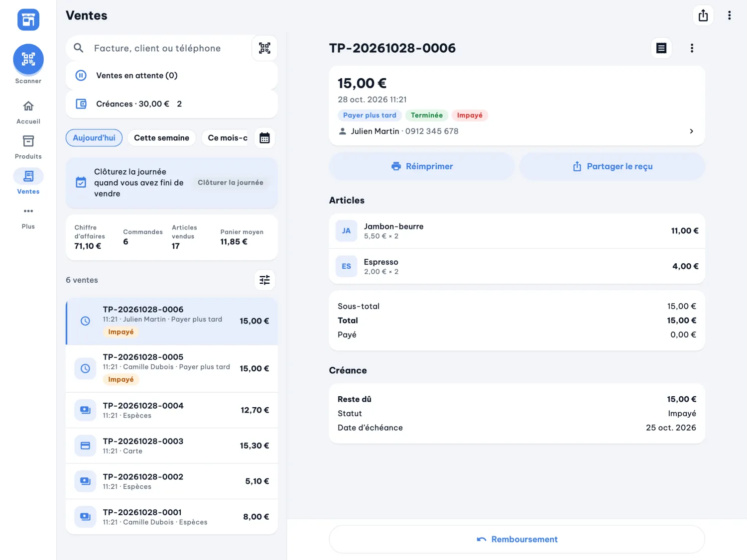Scan QR code in search bar
The image size is (747, 560).
(x=264, y=48)
